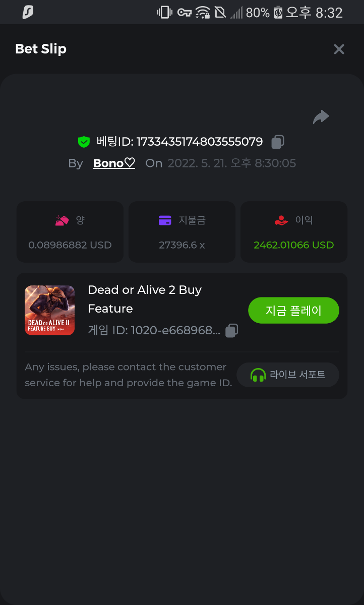Tap the Wi-Fi status icon

click(203, 13)
